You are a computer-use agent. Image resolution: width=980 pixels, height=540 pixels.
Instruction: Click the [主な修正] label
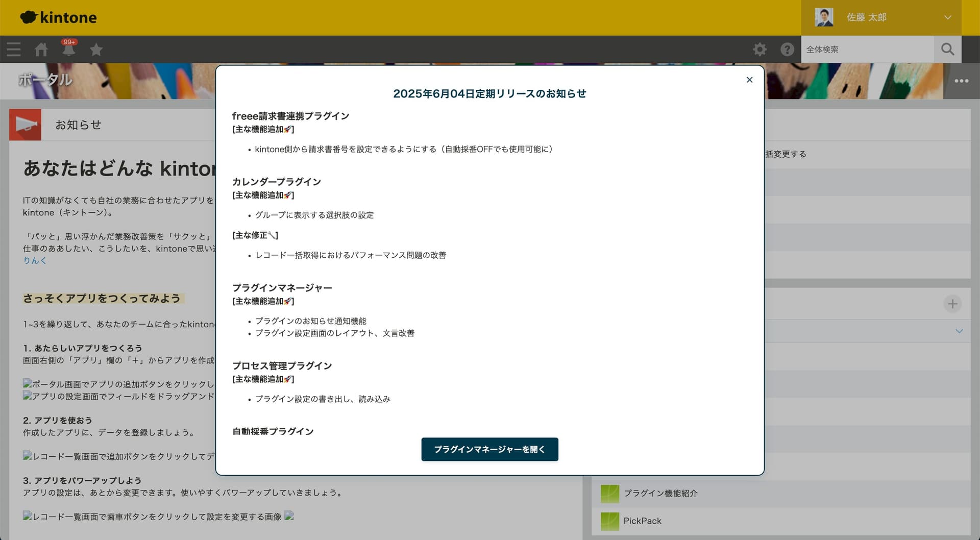255,235
